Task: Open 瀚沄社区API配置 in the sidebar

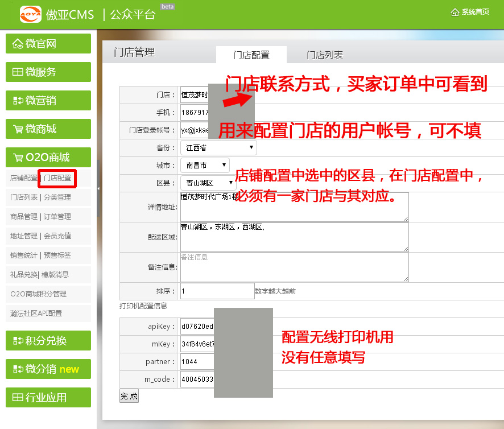Action: tap(36, 313)
